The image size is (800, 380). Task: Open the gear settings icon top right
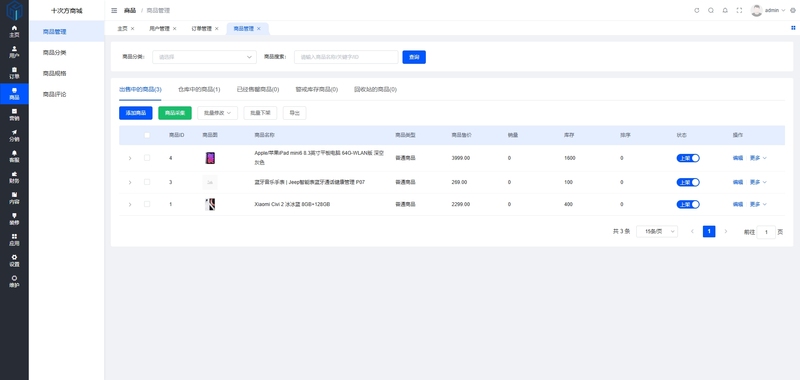792,10
